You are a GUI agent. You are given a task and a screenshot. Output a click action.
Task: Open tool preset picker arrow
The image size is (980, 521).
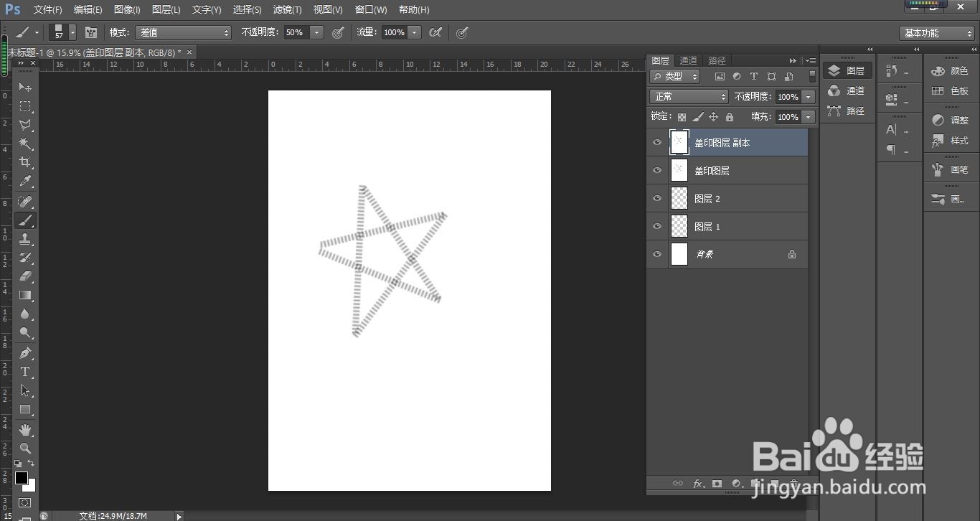pos(37,32)
